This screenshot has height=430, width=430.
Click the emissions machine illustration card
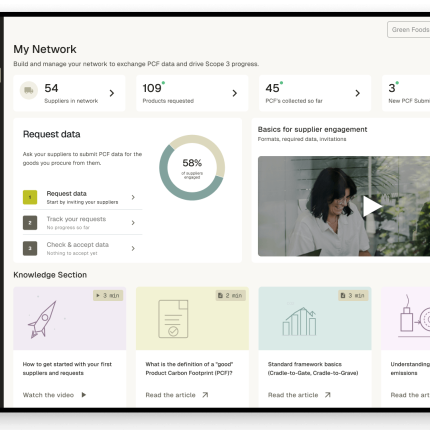(x=406, y=318)
